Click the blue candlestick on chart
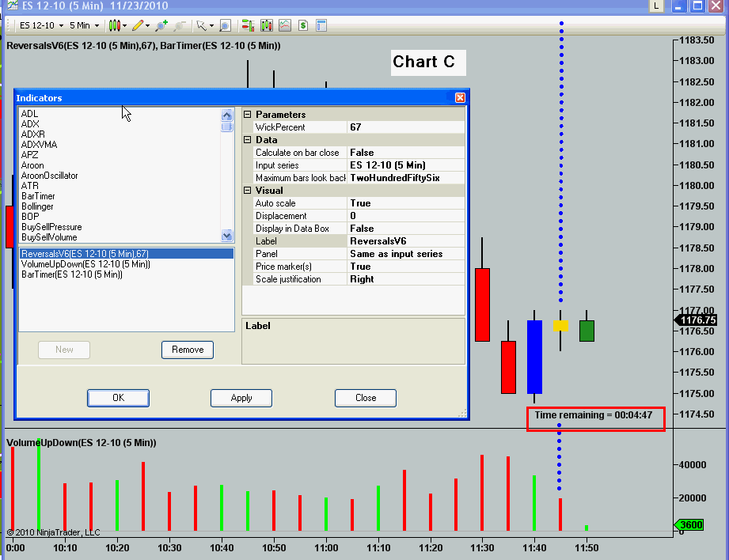The height and width of the screenshot is (560, 729). [x=534, y=357]
